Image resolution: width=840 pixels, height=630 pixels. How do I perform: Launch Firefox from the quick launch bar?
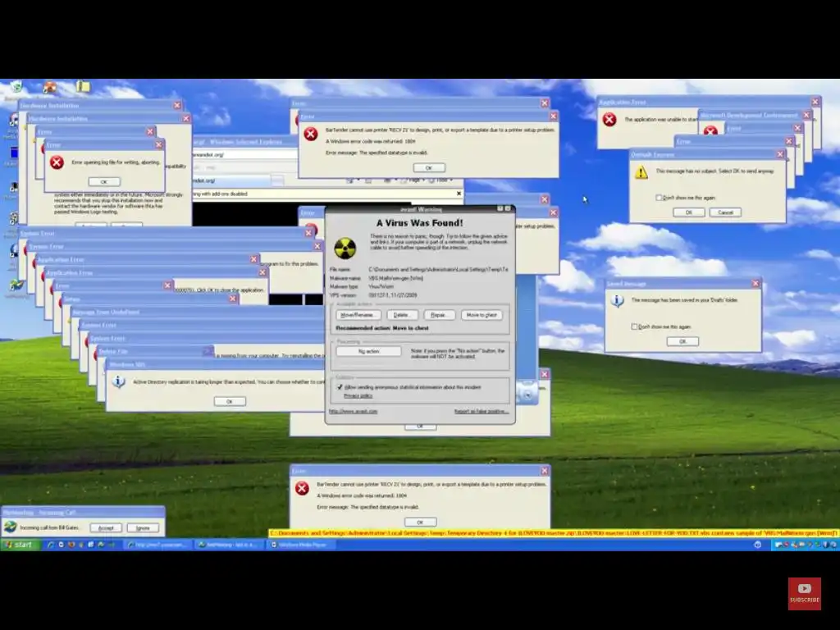pyautogui.click(x=71, y=545)
